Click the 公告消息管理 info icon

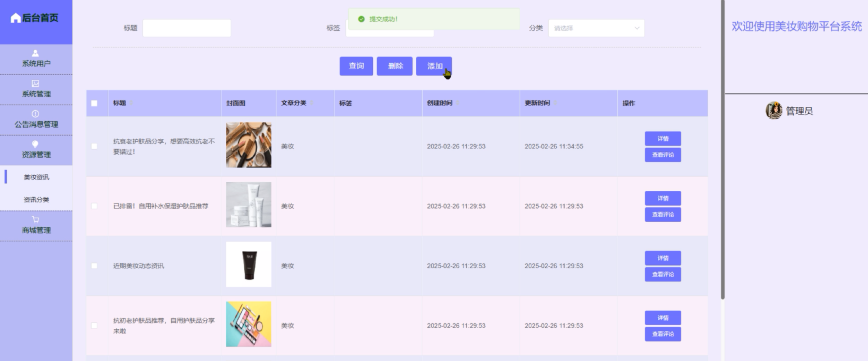[35, 114]
